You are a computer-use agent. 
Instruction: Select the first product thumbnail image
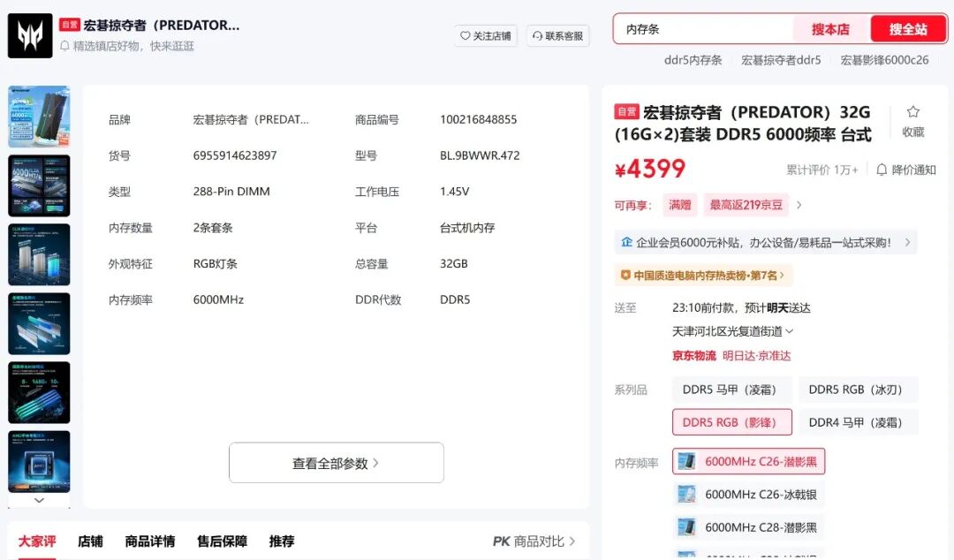[39, 117]
